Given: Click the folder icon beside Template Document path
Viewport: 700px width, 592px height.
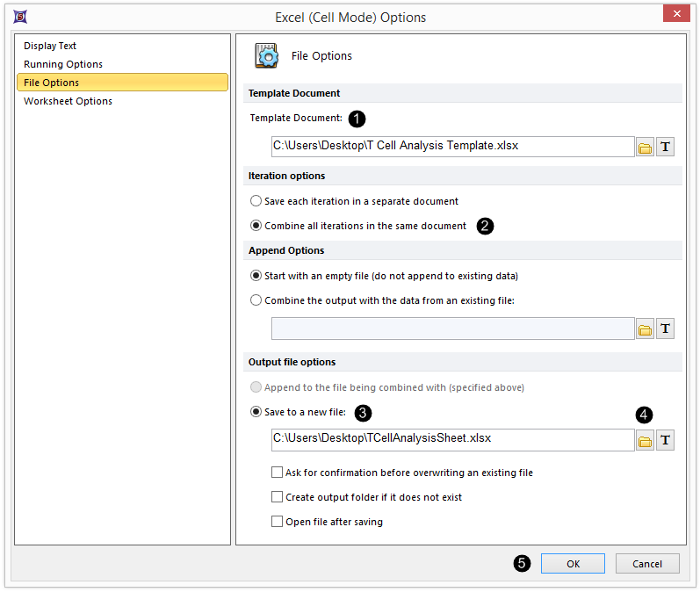Looking at the screenshot, I should click(645, 147).
